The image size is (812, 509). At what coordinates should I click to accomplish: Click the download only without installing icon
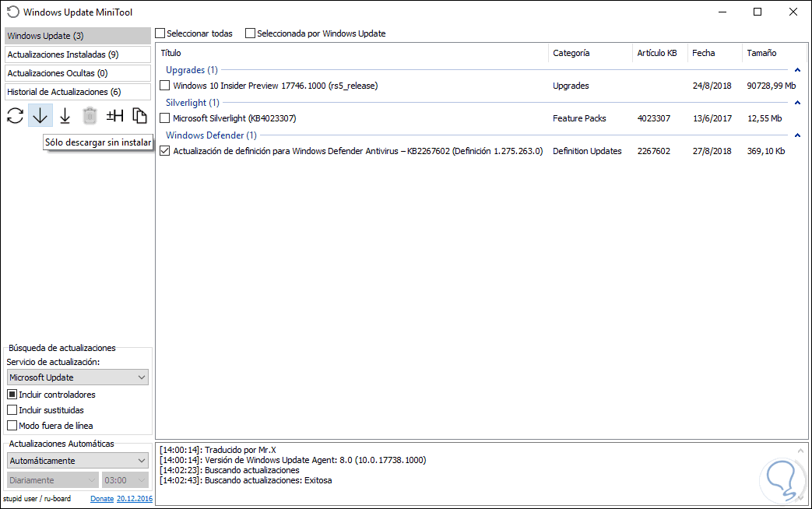[40, 115]
